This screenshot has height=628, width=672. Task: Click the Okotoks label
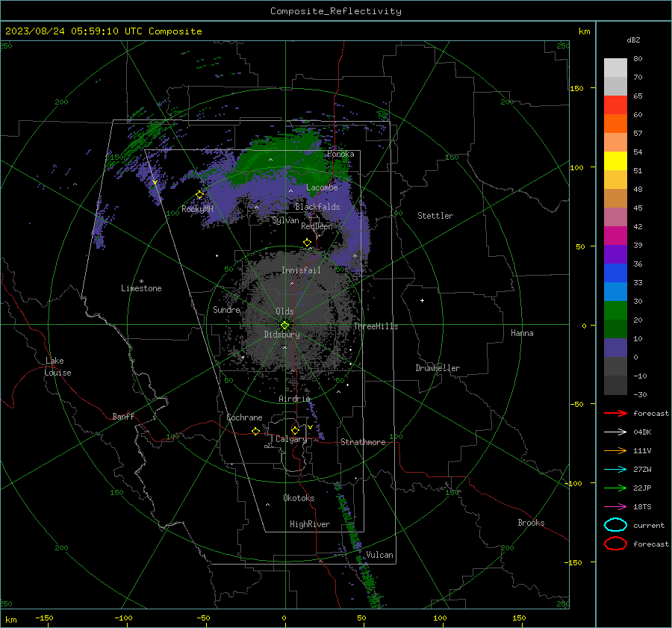[x=299, y=498]
